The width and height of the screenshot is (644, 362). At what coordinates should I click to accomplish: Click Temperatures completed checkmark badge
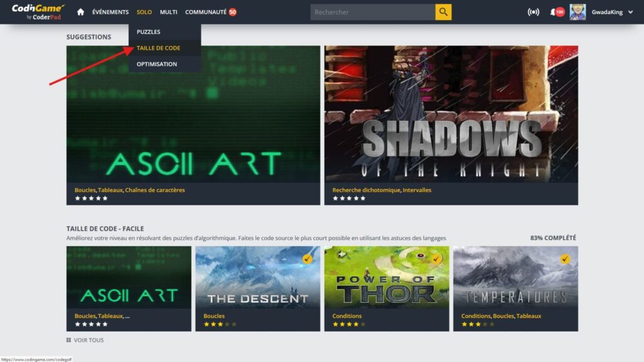tap(565, 259)
